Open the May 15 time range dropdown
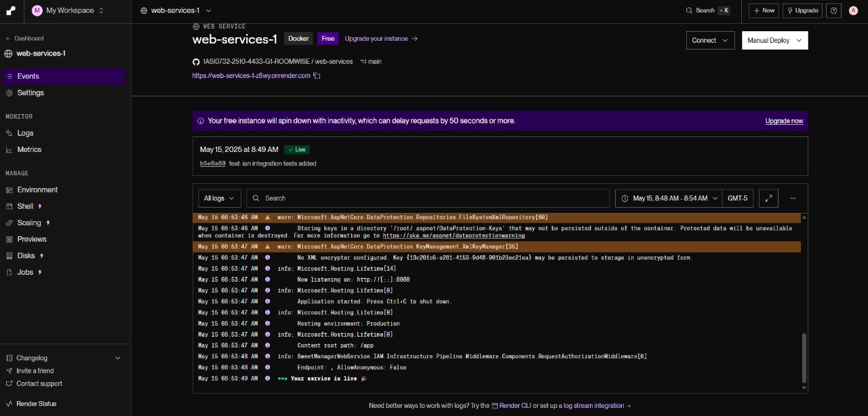This screenshot has height=416, width=868. [669, 198]
